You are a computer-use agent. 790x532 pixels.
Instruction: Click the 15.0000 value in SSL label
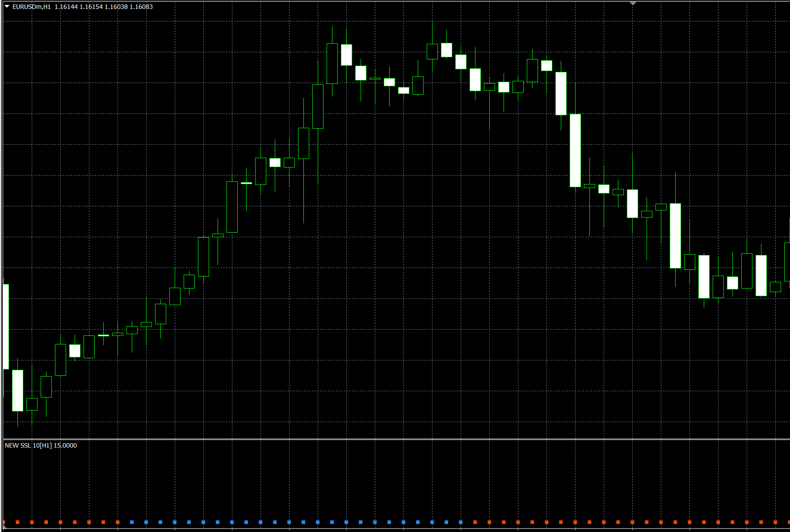click(x=65, y=445)
